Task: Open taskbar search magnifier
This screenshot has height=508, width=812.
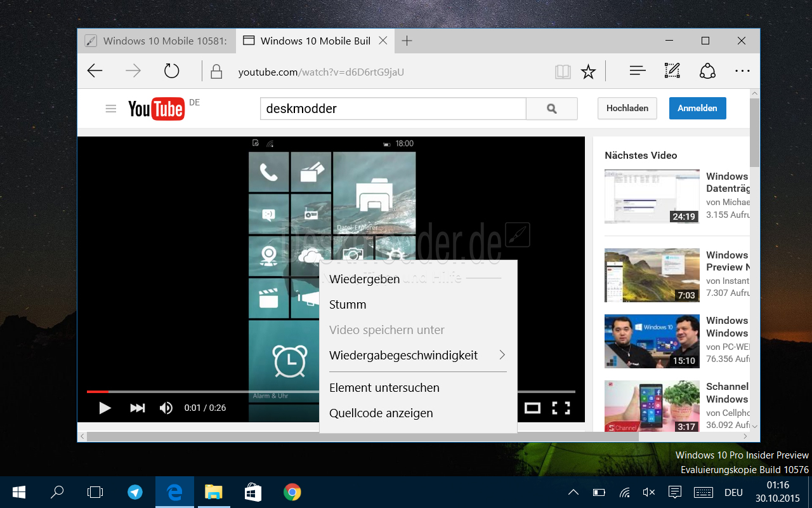Action: [57, 492]
